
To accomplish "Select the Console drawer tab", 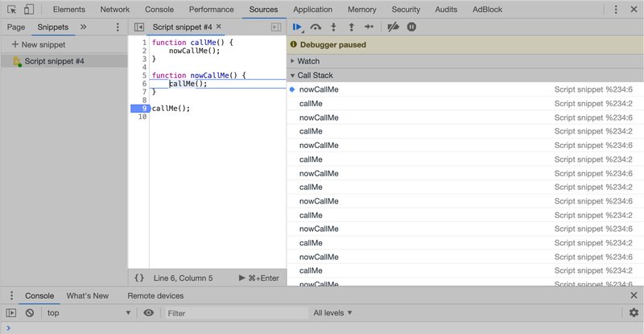I will 39,296.
